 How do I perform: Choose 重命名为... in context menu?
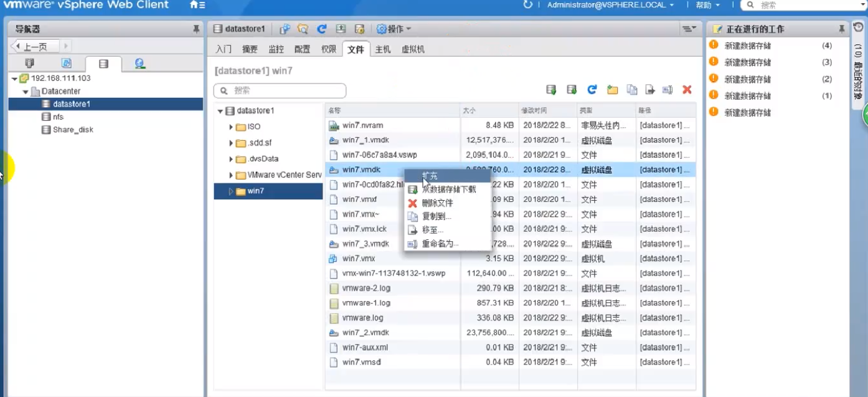tap(447, 244)
